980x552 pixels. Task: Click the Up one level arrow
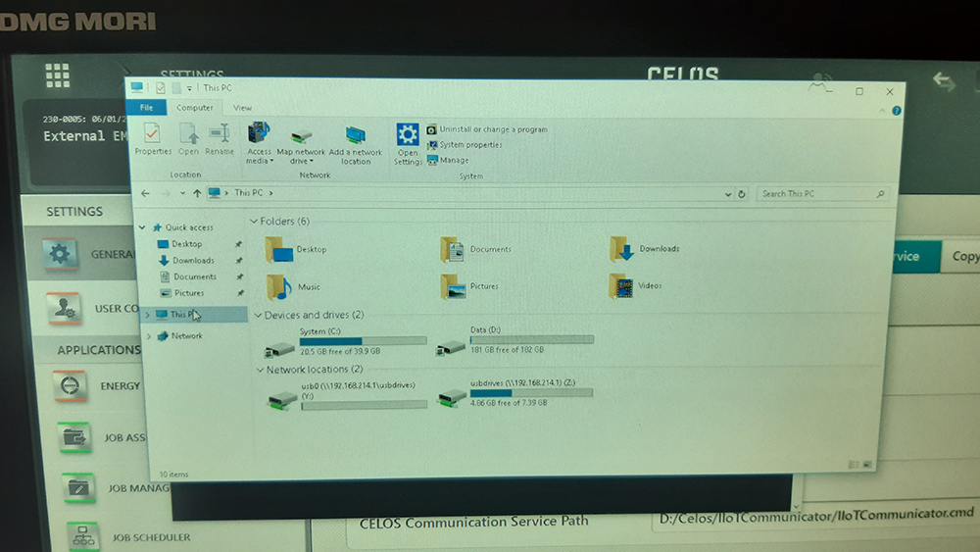[197, 193]
